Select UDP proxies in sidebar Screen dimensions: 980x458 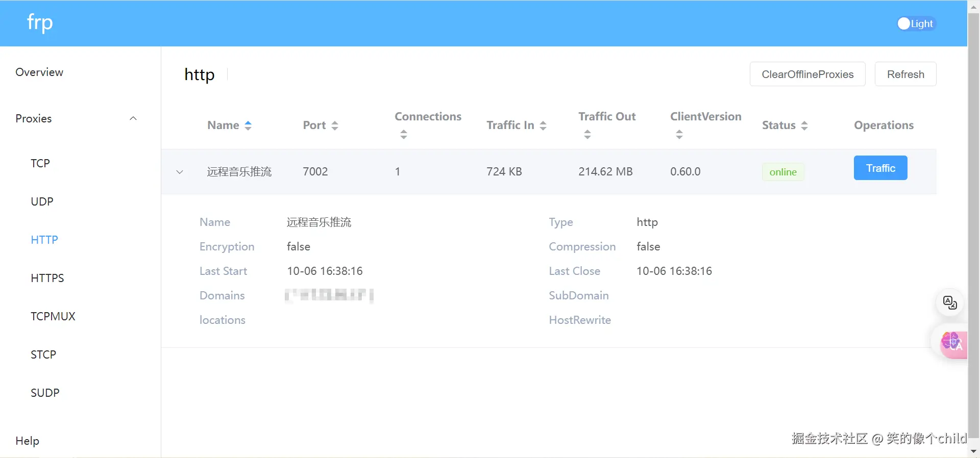[42, 201]
